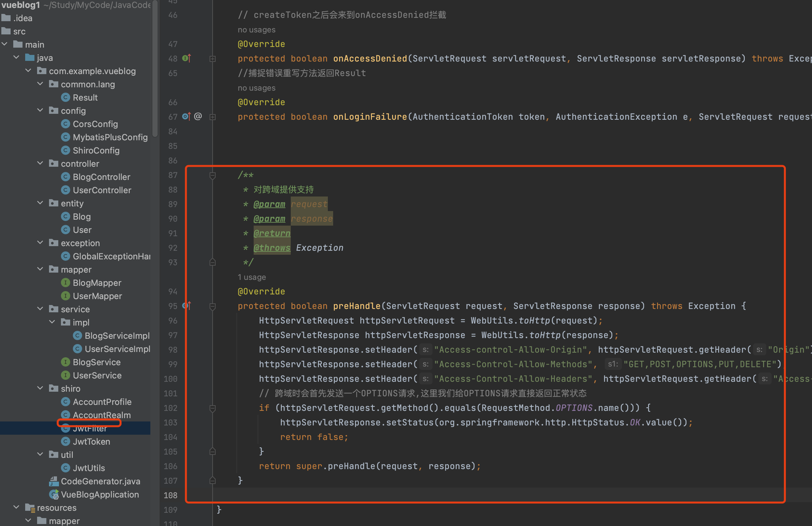812x526 pixels.
Task: Expand folded onAccessDenied method body
Action: click(x=213, y=59)
